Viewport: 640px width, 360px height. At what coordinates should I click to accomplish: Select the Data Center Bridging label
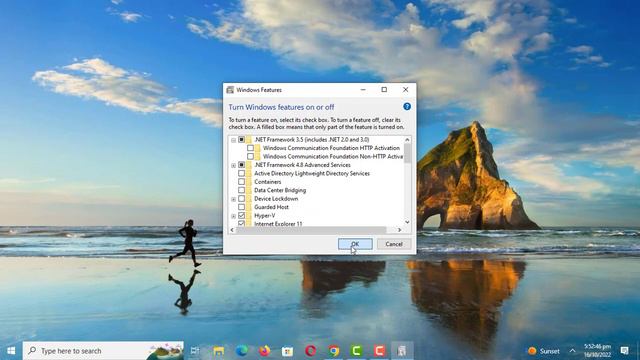280,190
